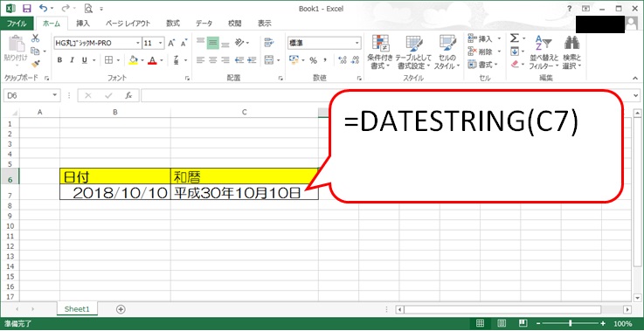Switch to Normal view in status bar
This screenshot has height=331, width=644.
[x=480, y=323]
